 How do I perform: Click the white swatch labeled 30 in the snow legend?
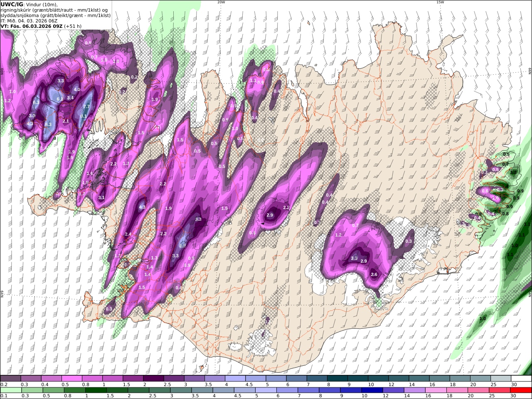coord(521,379)
